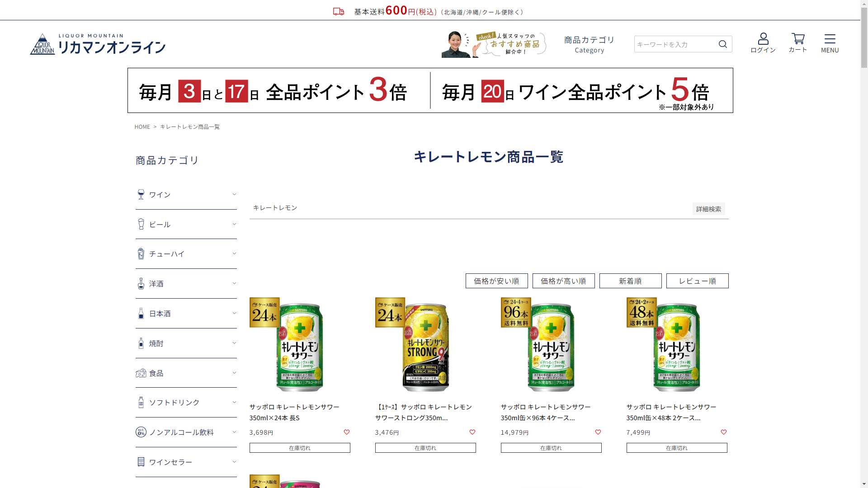Open the shopping cart icon

pyautogui.click(x=798, y=39)
